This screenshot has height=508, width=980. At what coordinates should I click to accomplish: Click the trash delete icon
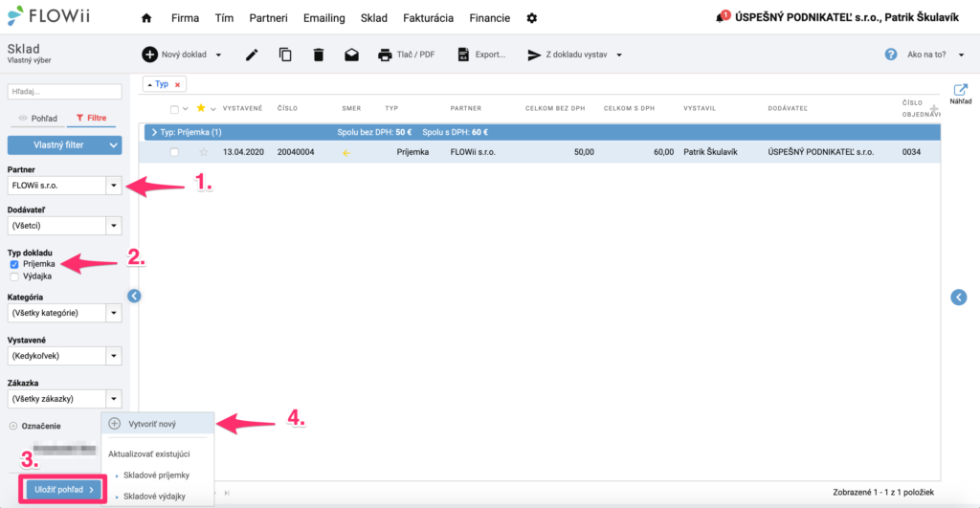point(318,55)
